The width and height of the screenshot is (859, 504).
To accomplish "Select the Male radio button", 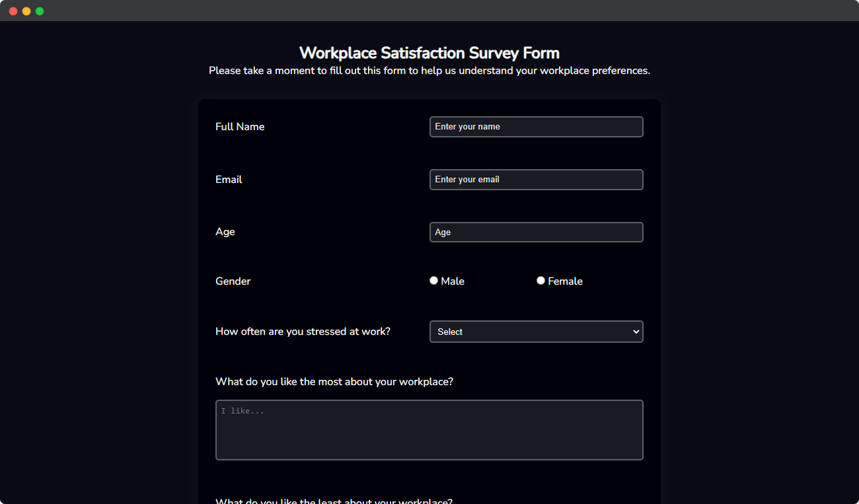I will 434,281.
